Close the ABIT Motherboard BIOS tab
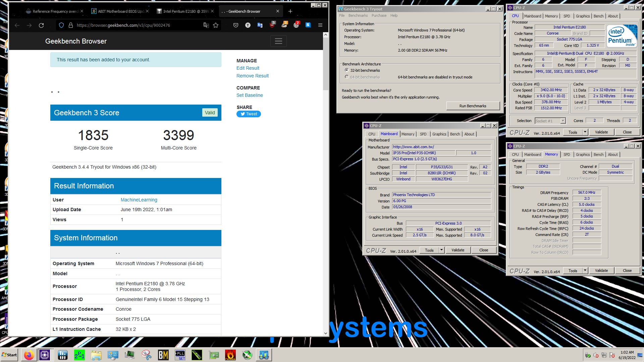 click(147, 11)
